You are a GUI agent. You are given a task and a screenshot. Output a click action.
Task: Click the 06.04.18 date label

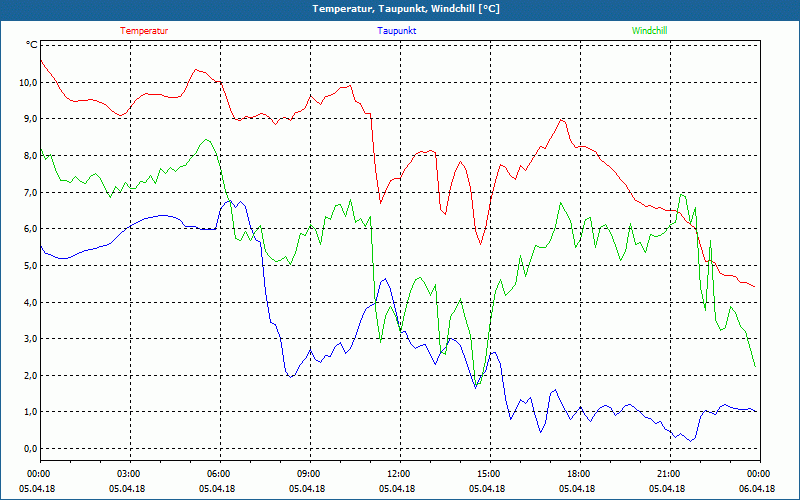(757, 489)
